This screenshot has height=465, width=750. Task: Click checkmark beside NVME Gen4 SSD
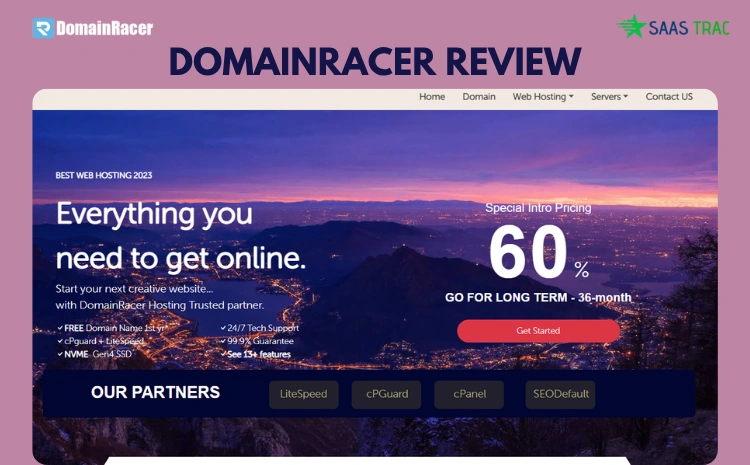point(59,354)
